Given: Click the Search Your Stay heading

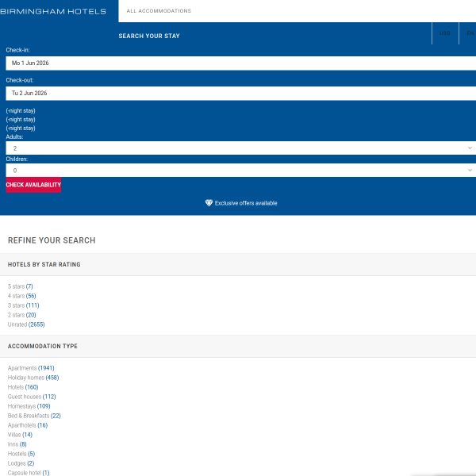Looking at the screenshot, I should point(149,36).
